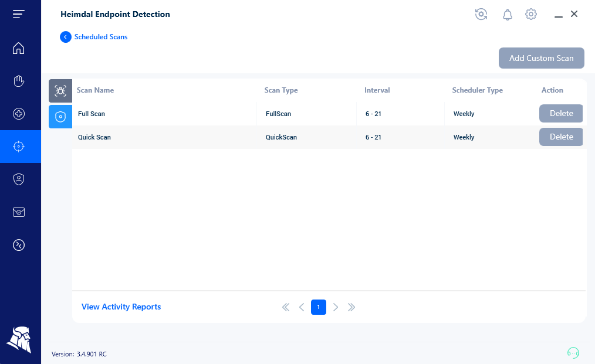
Task: Go to Home via house icon
Action: coord(18,48)
